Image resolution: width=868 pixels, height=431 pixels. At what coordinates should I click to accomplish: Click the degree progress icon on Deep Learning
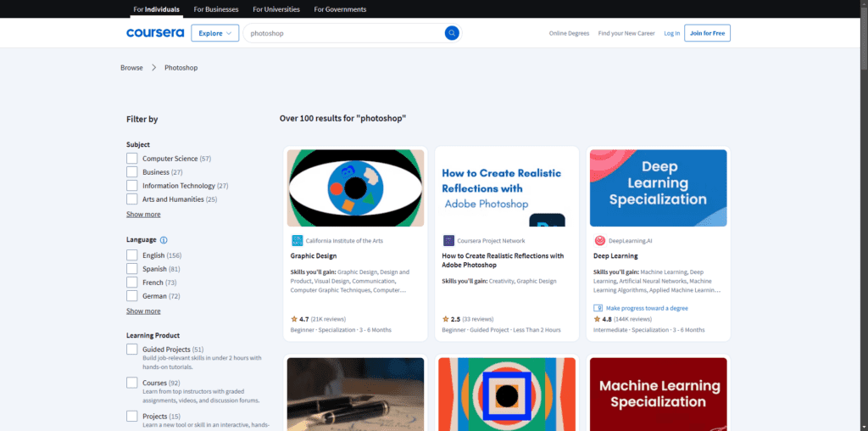click(598, 308)
